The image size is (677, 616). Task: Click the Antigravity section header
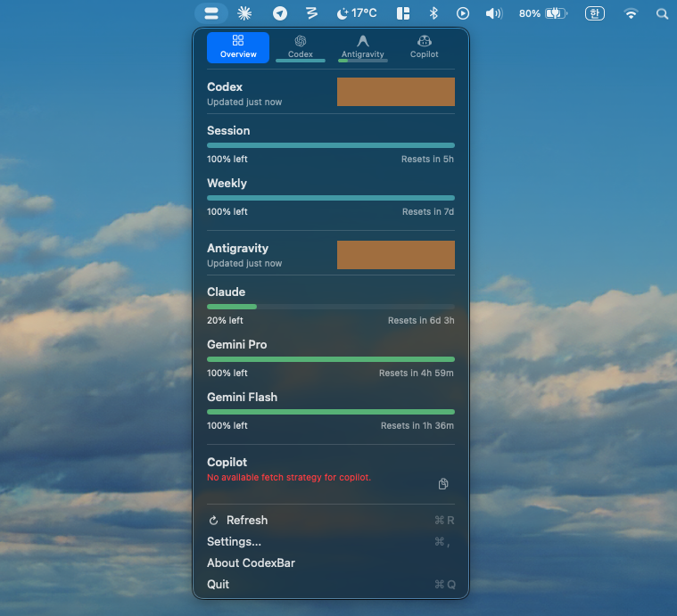(x=237, y=249)
